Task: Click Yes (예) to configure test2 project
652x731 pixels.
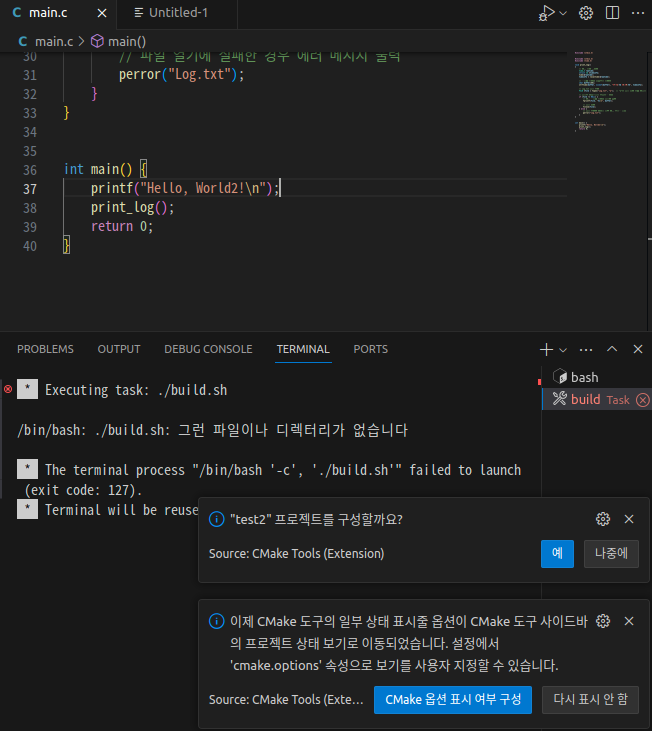Action: [557, 553]
